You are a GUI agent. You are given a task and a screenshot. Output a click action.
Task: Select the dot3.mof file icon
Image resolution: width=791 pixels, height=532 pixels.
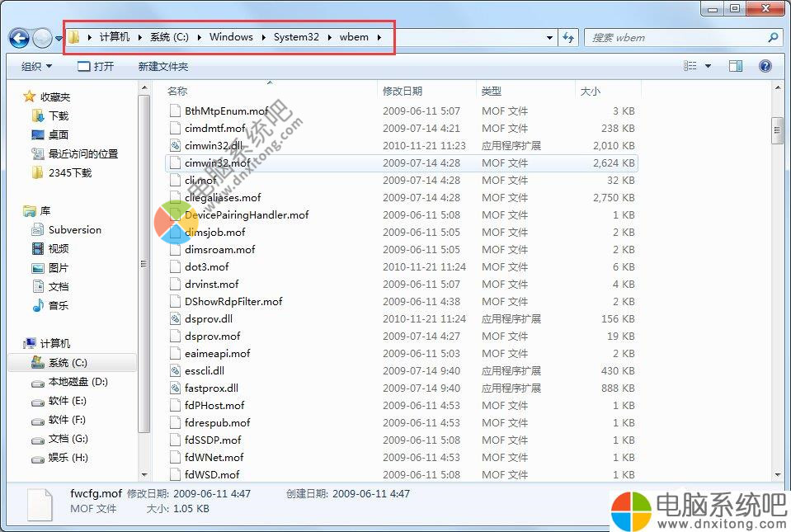(175, 266)
